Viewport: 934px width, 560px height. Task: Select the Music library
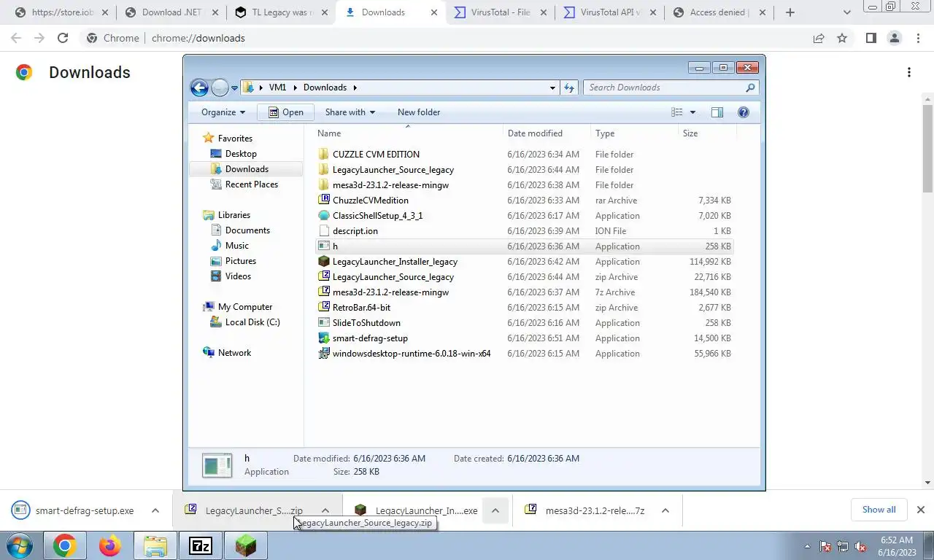click(x=236, y=246)
